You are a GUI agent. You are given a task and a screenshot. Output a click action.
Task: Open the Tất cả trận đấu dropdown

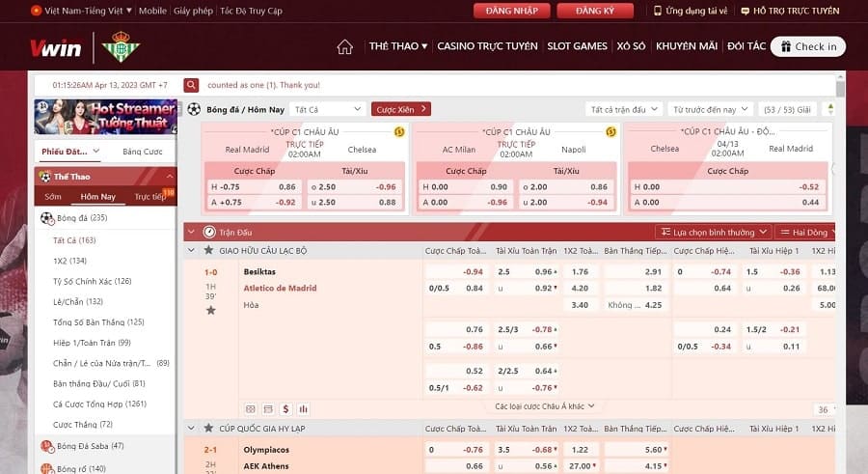click(624, 109)
